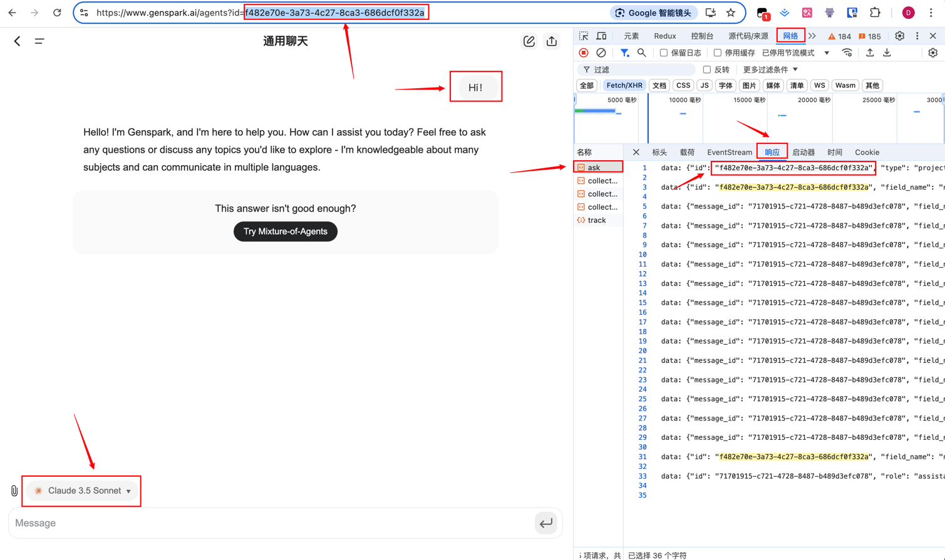The image size is (945, 560).
Task: Clear the network log
Action: (601, 53)
